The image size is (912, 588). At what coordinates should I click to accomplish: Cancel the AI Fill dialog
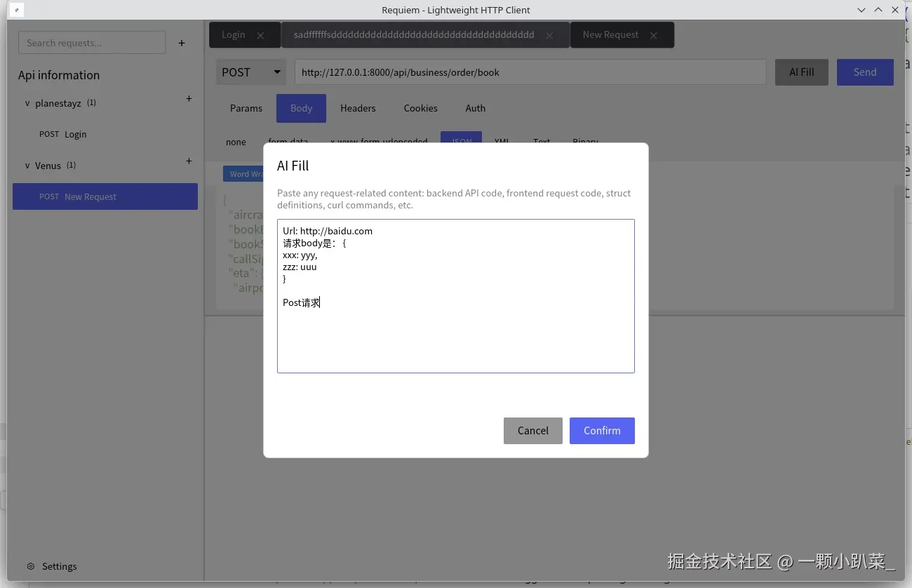[x=533, y=431]
